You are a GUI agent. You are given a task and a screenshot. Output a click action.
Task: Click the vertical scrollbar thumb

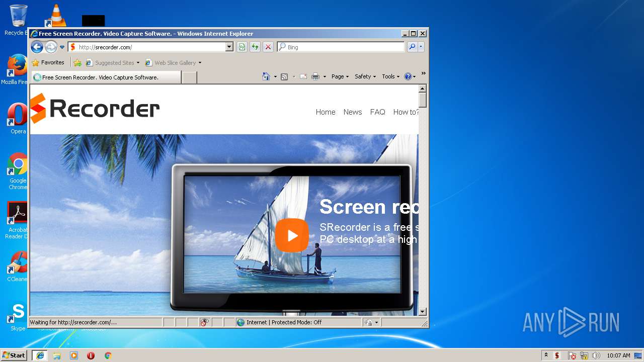tap(423, 100)
